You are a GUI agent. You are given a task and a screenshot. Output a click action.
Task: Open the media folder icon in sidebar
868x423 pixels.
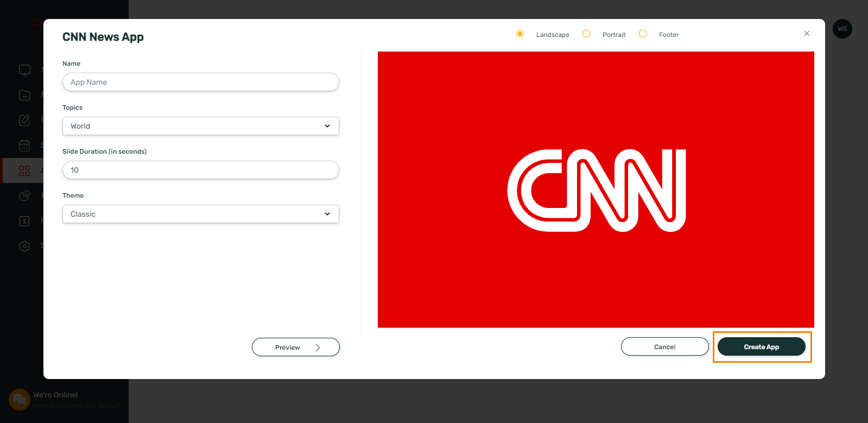click(x=24, y=95)
